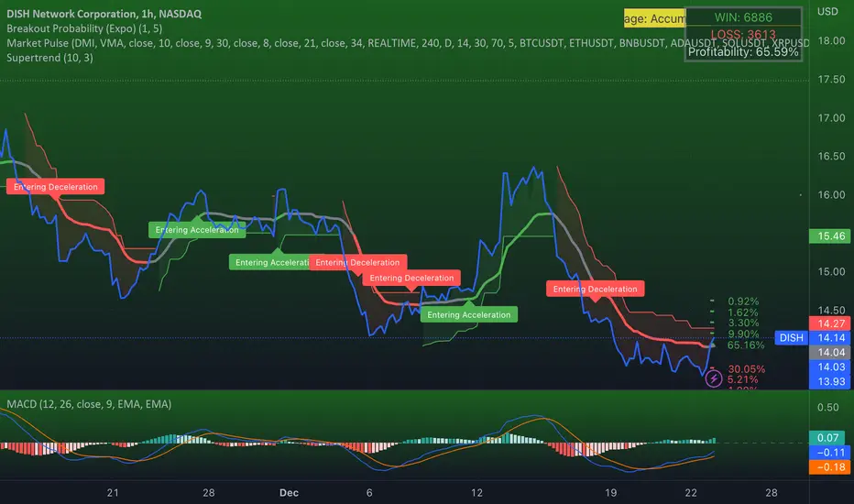Click the yellow Accumulation stage label
Image resolution: width=854 pixels, height=504 pixels.
tap(654, 18)
